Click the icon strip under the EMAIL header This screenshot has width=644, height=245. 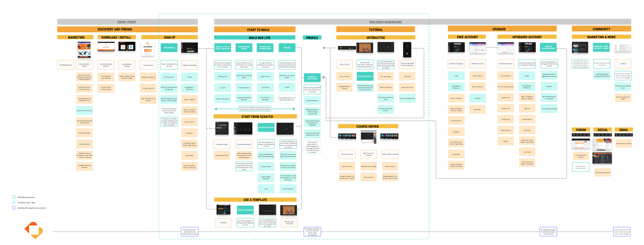tap(624, 135)
